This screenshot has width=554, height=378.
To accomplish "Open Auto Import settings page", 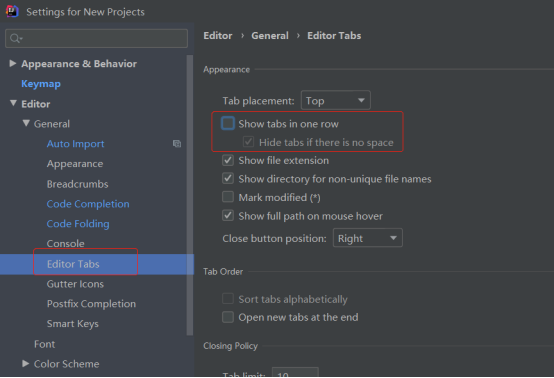I will pos(75,144).
